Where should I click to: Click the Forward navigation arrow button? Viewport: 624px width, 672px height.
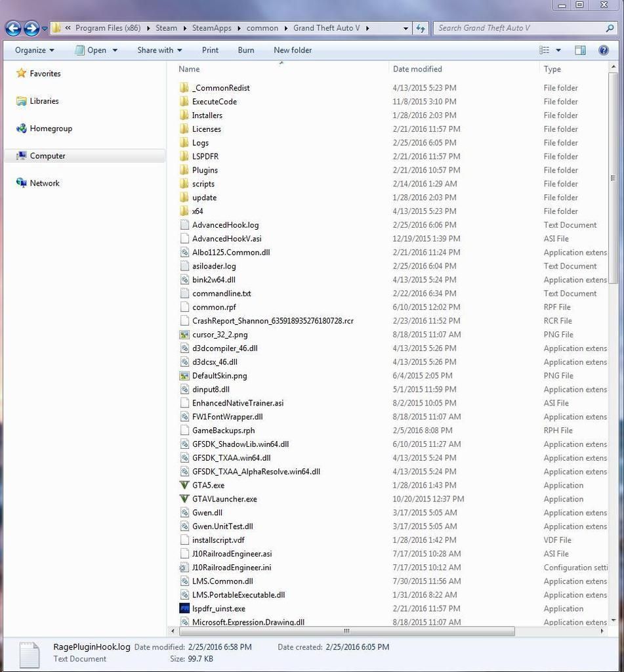click(x=31, y=28)
